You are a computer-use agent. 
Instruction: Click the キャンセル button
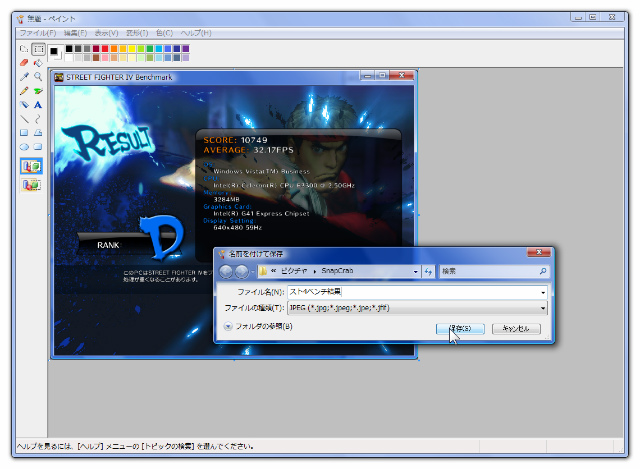pyautogui.click(x=516, y=329)
